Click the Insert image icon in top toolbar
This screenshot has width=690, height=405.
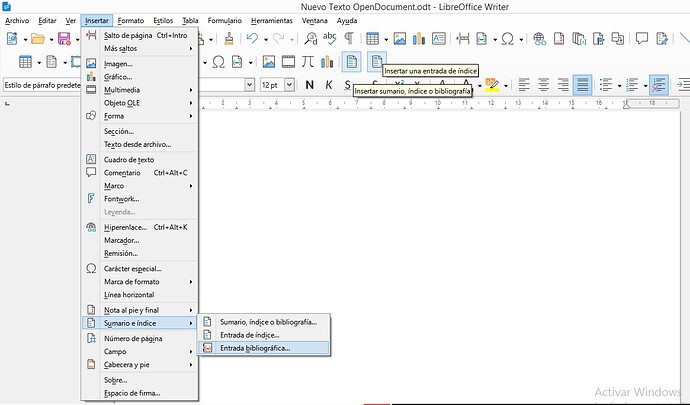400,39
